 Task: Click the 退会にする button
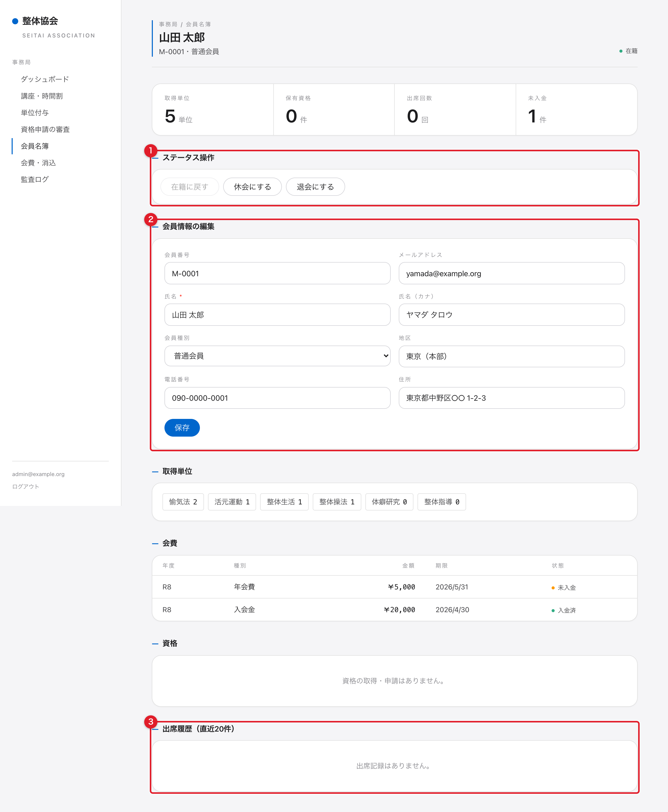pos(315,186)
